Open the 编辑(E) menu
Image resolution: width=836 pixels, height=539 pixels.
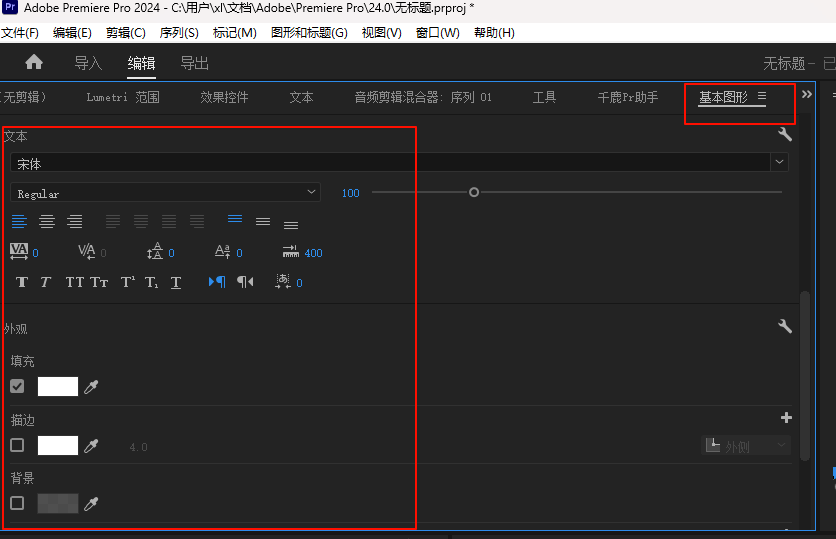(72, 33)
